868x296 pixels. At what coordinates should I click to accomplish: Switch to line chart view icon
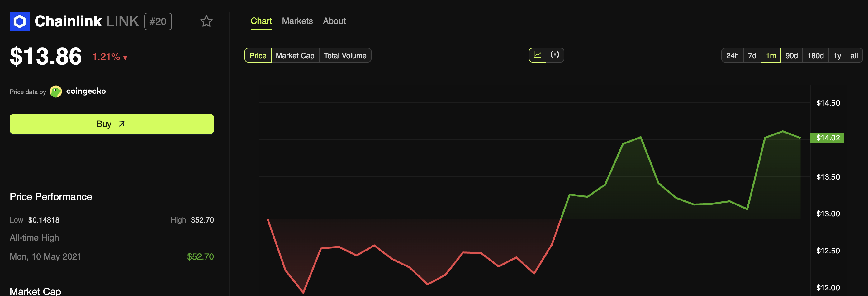[x=538, y=55]
